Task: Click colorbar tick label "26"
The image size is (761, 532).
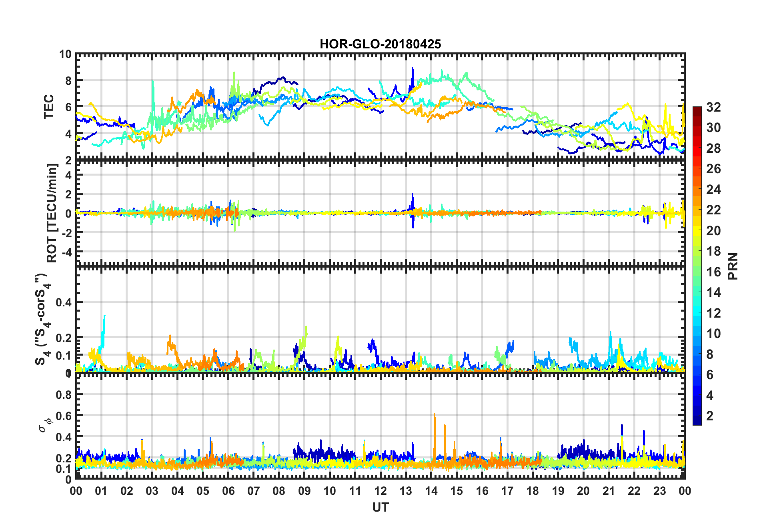Action: tap(713, 169)
